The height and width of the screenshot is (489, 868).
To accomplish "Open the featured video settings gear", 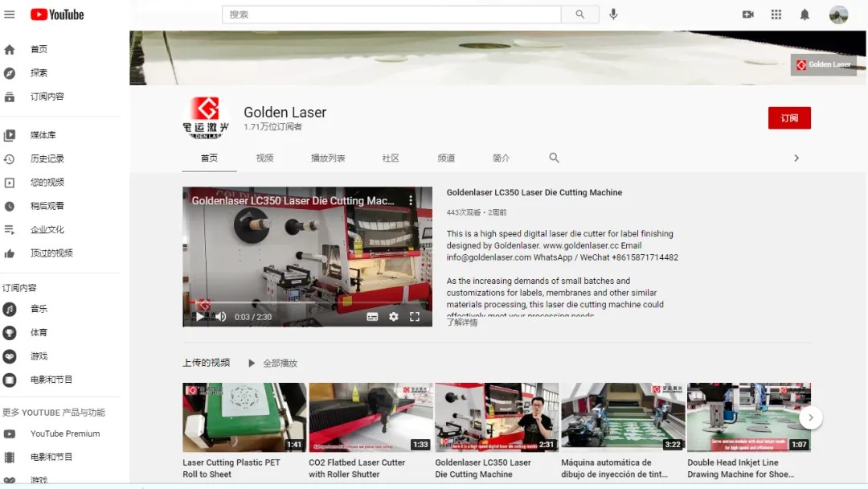I will point(393,317).
